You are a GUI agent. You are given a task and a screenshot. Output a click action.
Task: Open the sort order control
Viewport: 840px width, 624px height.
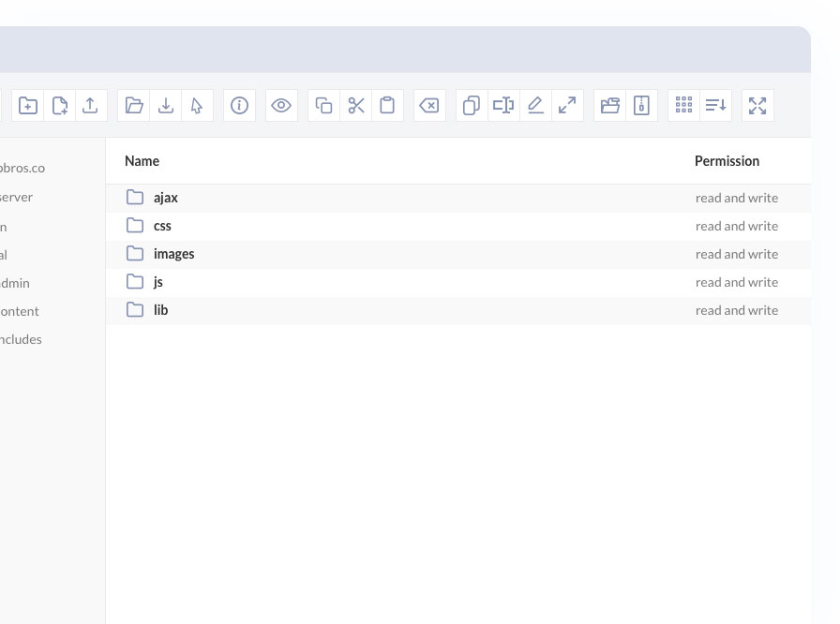(x=715, y=105)
